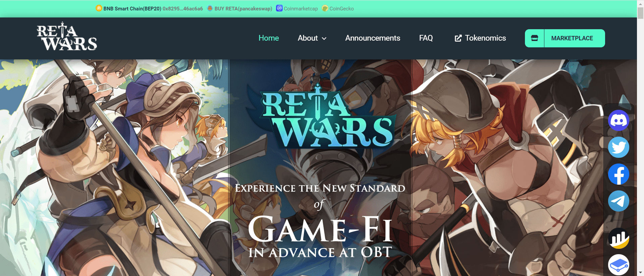Screen dimensions: 644x276
Task: Click the store icon on Marketplace button
Action: pyautogui.click(x=535, y=38)
